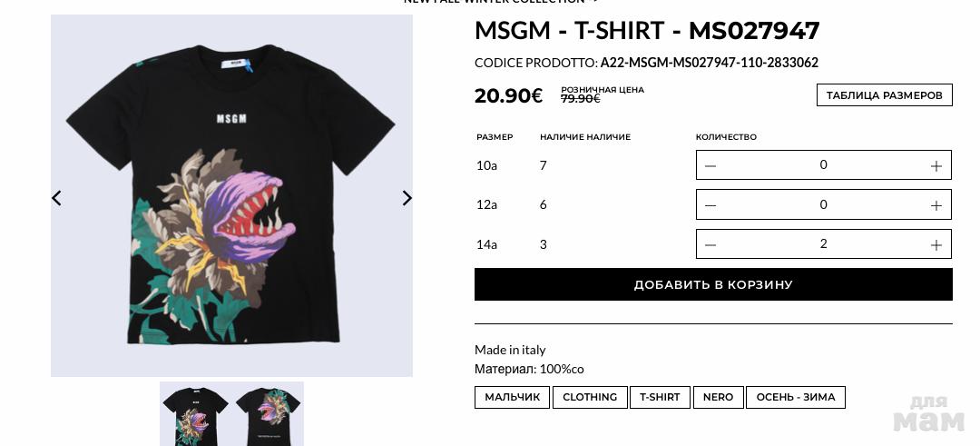Increase quantity for size 14a
Image resolution: width=980 pixels, height=446 pixels.
coord(936,245)
